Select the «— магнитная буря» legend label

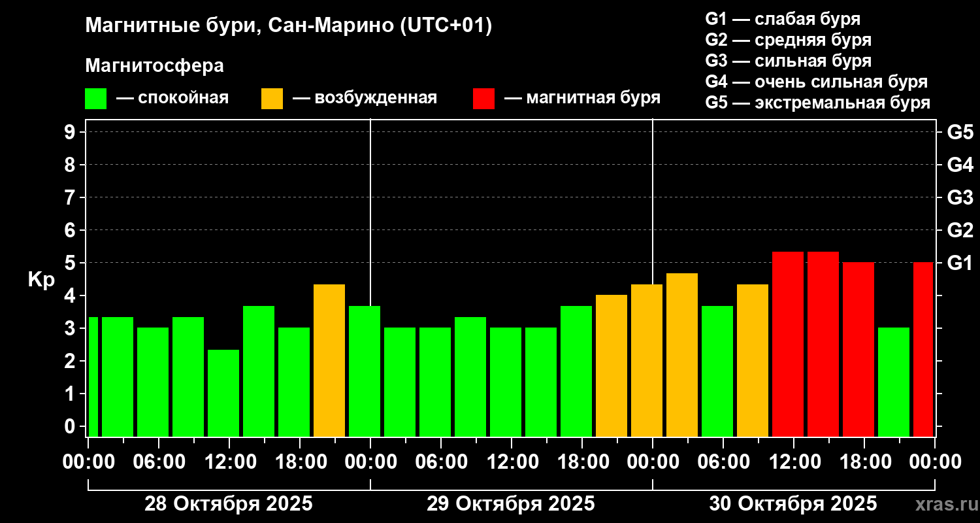(582, 98)
